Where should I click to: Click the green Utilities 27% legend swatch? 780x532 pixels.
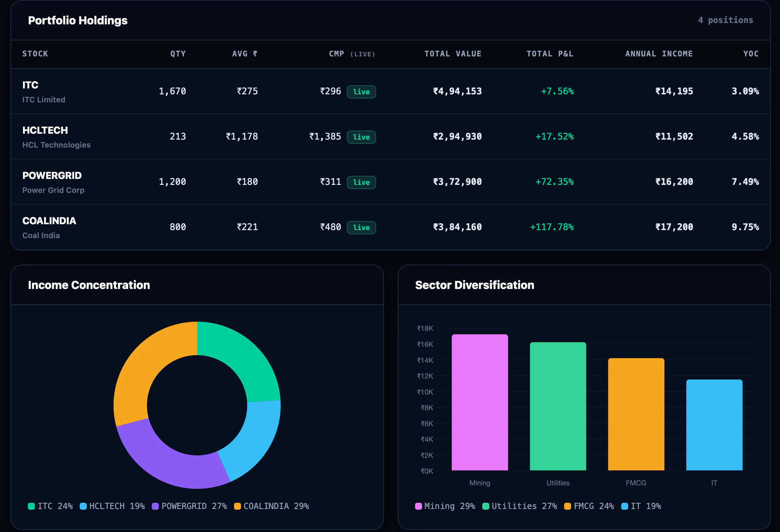coord(486,506)
